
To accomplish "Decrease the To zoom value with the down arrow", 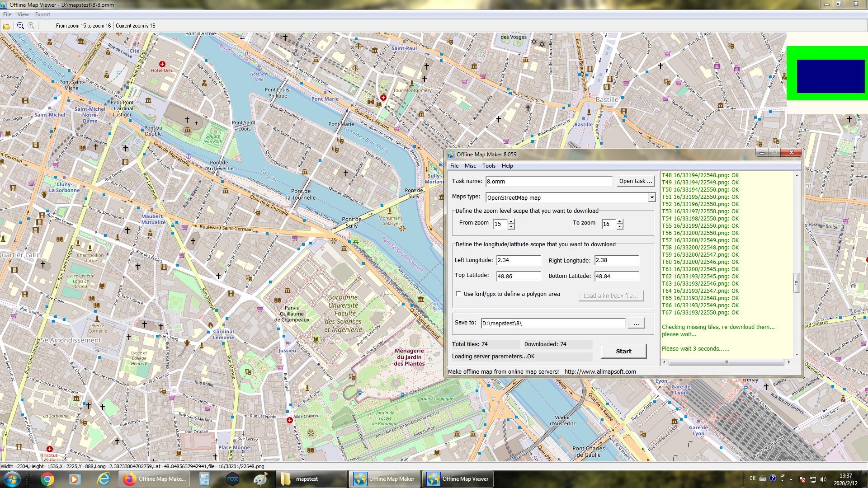I will click(x=620, y=226).
